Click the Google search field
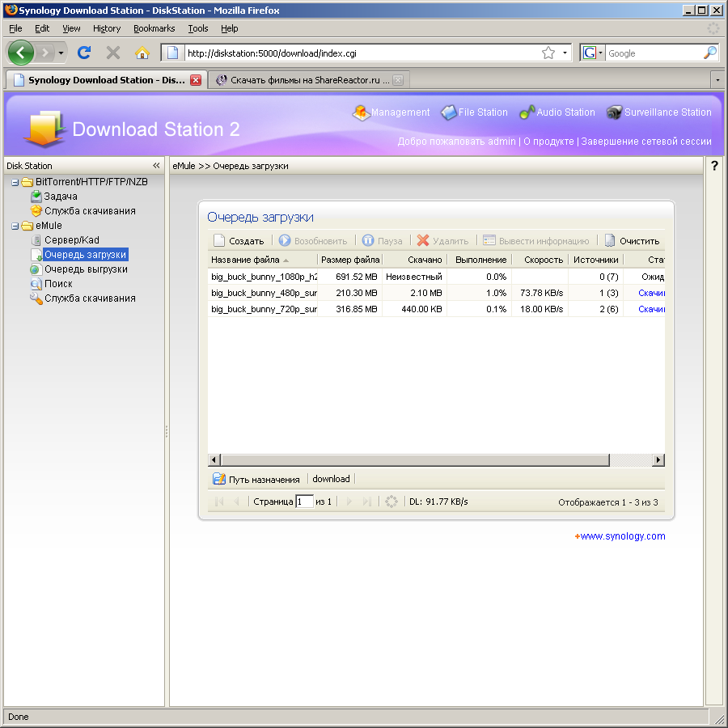This screenshot has width=728, height=728. (654, 53)
